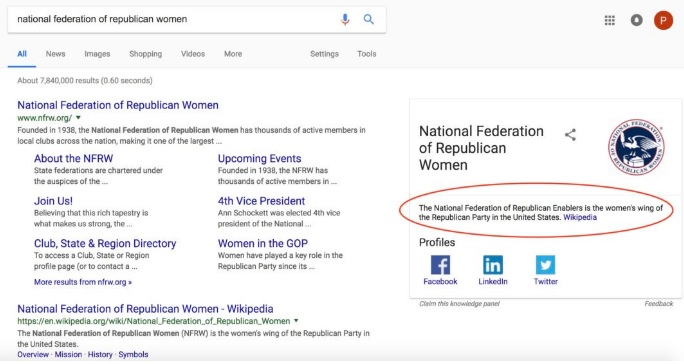Screen dimensions: 684x364
Task: Open the notifications bell icon
Action: 636,20
